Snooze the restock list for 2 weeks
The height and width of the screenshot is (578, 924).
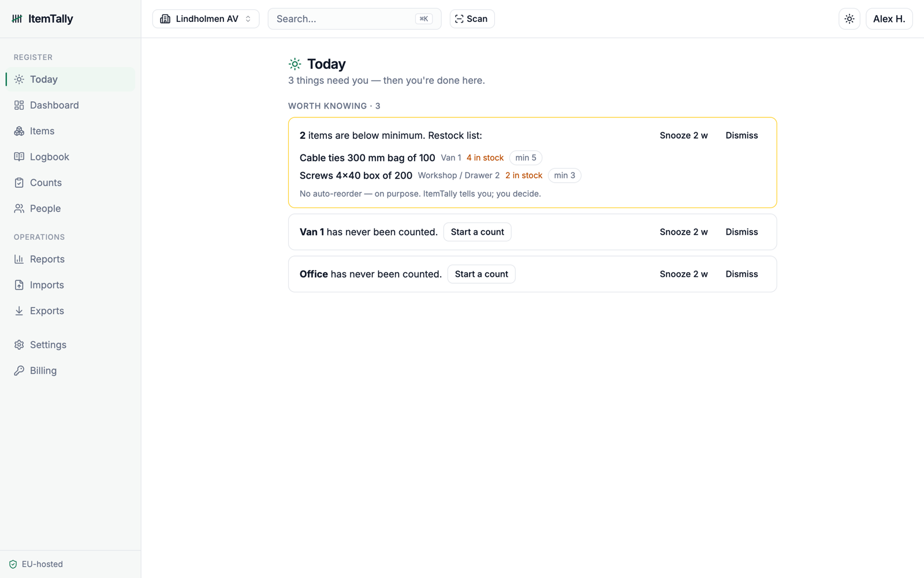(x=684, y=135)
